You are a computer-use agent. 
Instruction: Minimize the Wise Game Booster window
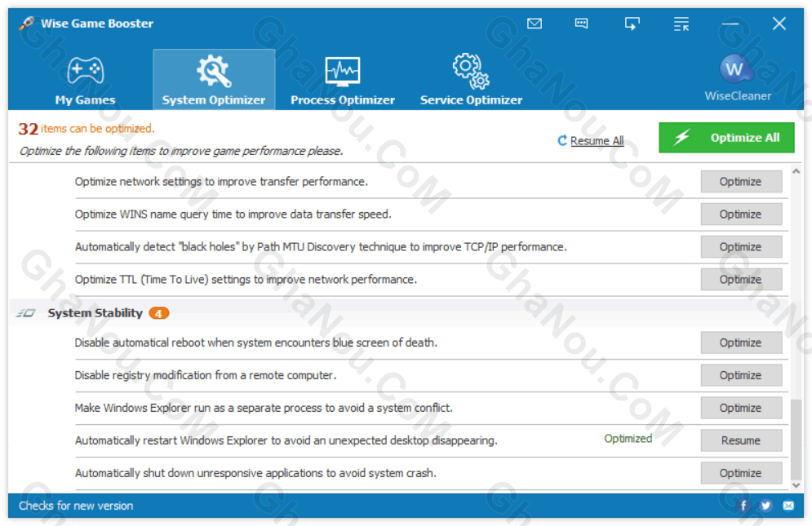(730, 24)
